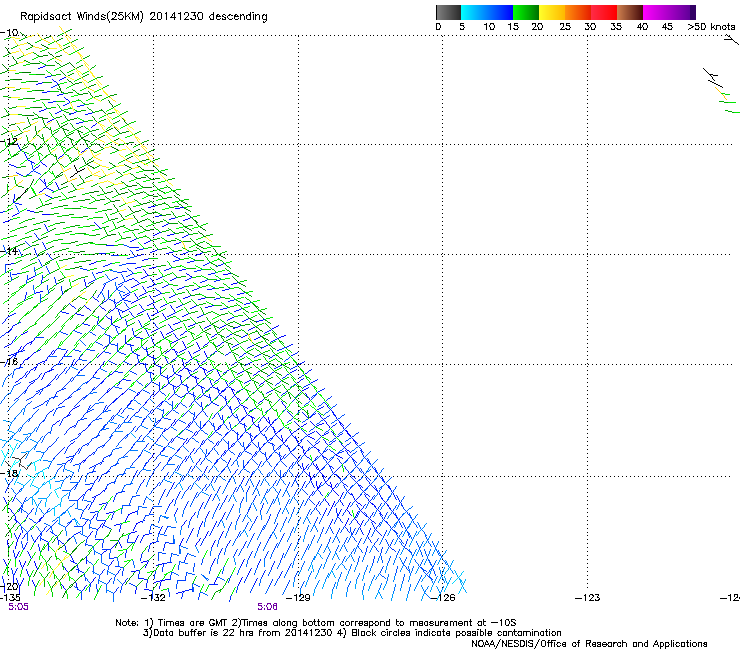The image size is (740, 650).
Task: Click the magenta 40-45 knots color band
Action: pyautogui.click(x=656, y=12)
